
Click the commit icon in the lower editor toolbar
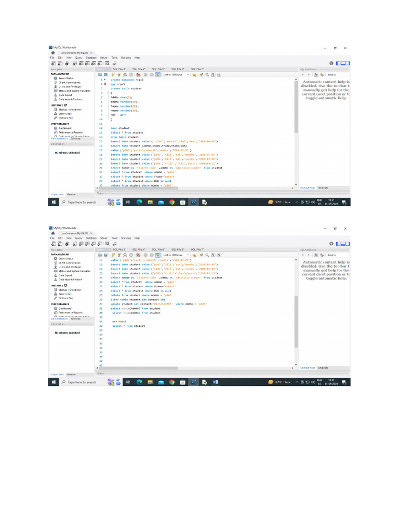[x=145, y=255]
